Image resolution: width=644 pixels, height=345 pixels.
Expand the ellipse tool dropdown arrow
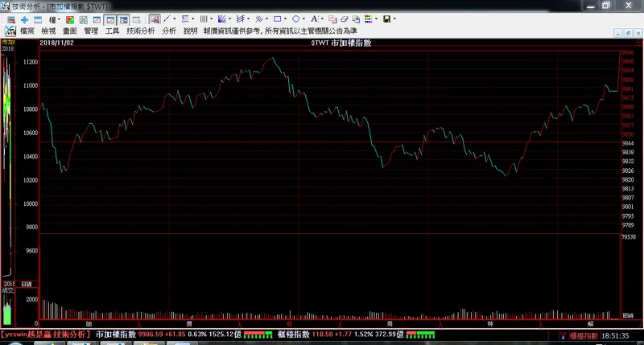(303, 18)
